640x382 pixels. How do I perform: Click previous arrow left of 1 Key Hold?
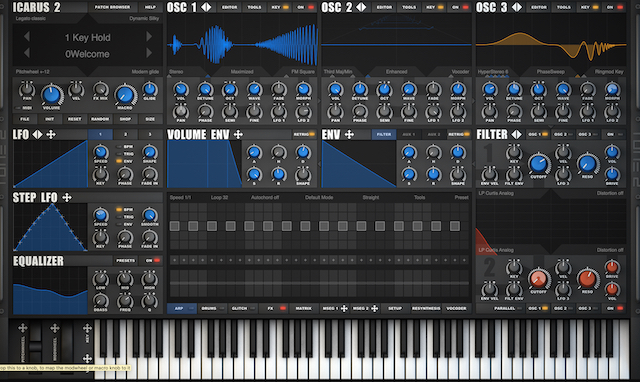coord(27,37)
